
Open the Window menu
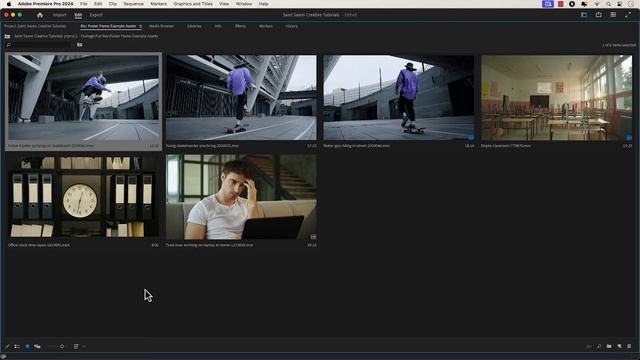[x=244, y=4]
